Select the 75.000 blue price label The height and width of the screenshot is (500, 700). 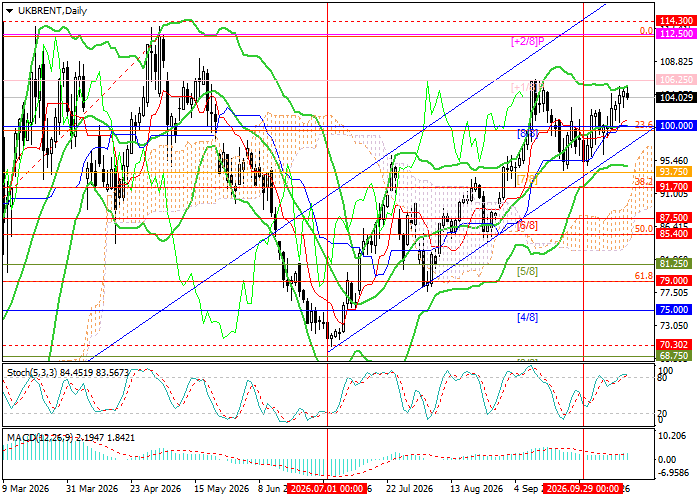point(674,310)
